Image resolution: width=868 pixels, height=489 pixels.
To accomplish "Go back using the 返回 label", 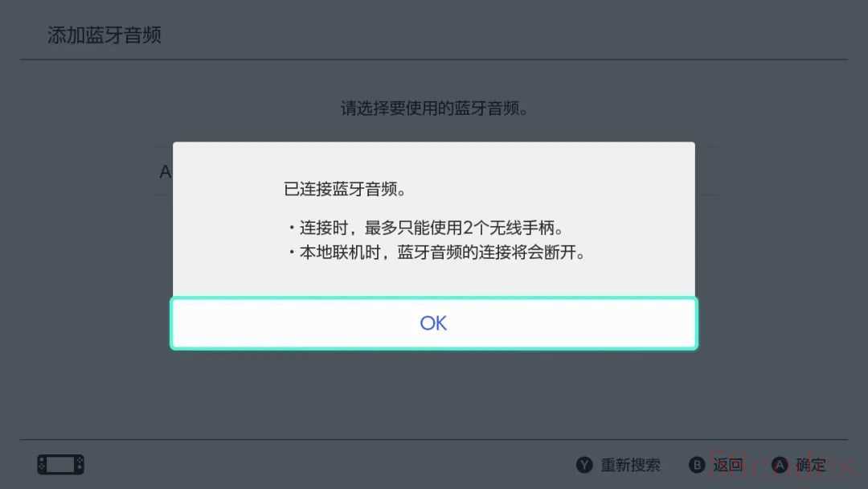I will [x=728, y=465].
